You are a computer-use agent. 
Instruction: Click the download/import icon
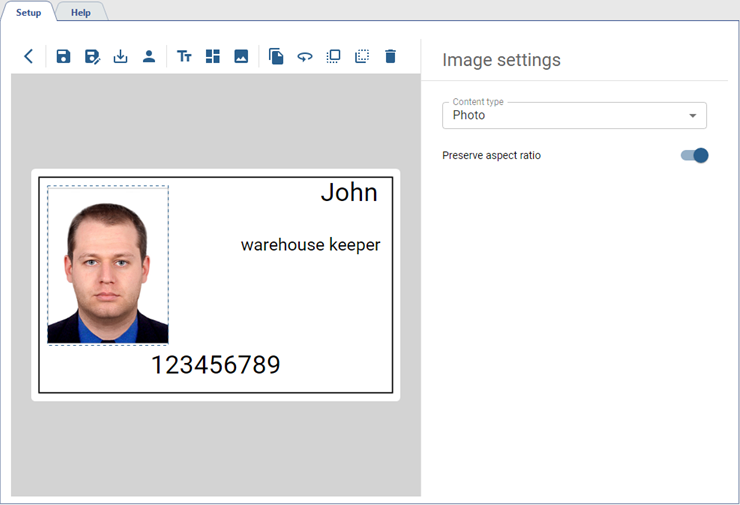click(x=120, y=56)
